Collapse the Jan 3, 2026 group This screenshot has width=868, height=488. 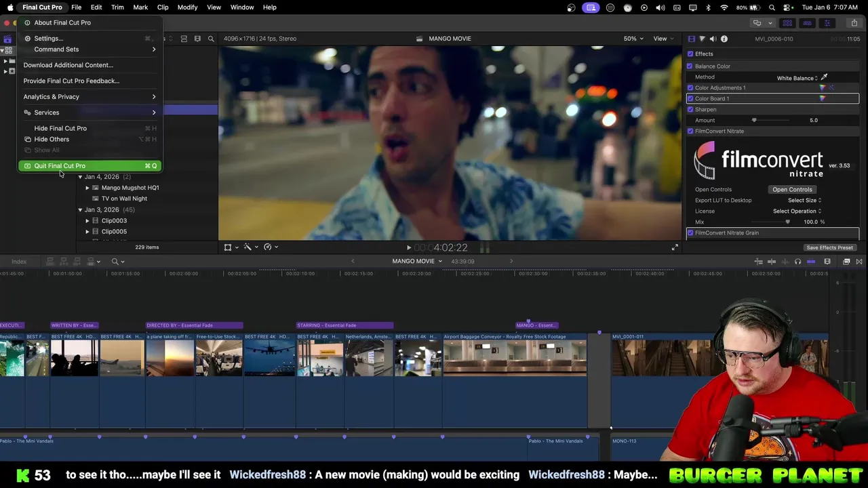point(80,210)
